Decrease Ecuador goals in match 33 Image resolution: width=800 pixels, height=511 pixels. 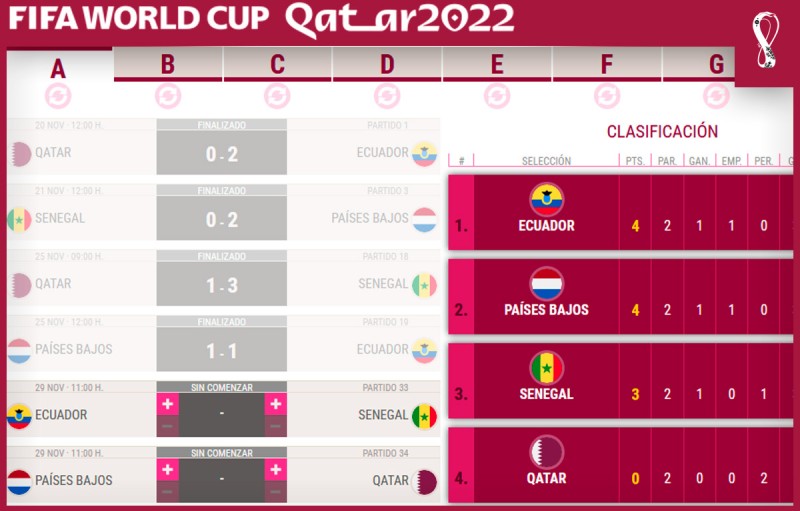pos(167,426)
